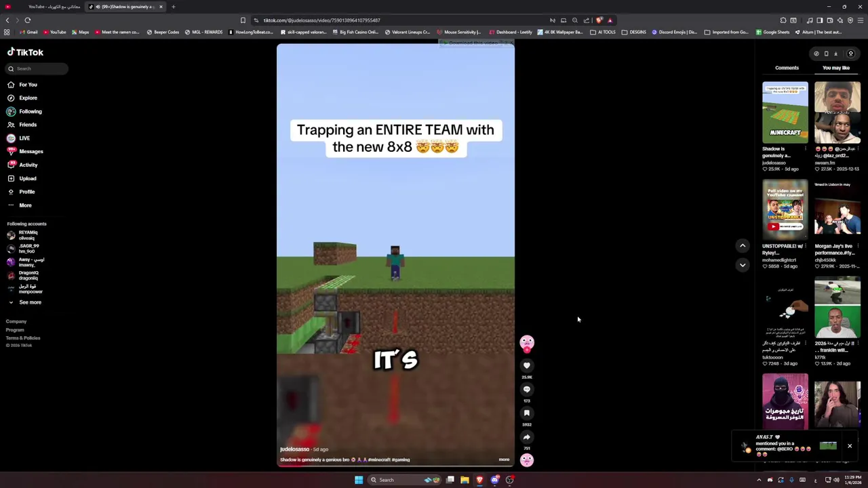This screenshot has width=868, height=488.
Task: Click the download icon in floating toolbar
Action: pos(835,54)
